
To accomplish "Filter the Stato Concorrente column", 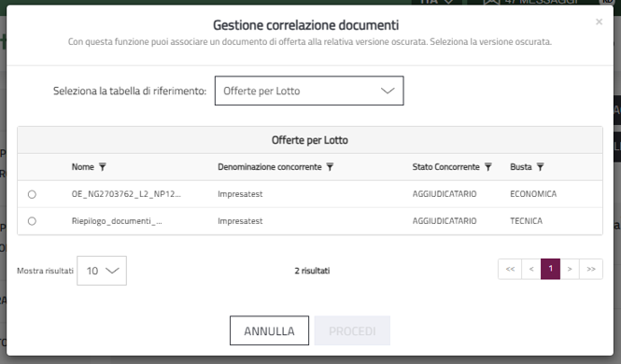I will click(487, 167).
